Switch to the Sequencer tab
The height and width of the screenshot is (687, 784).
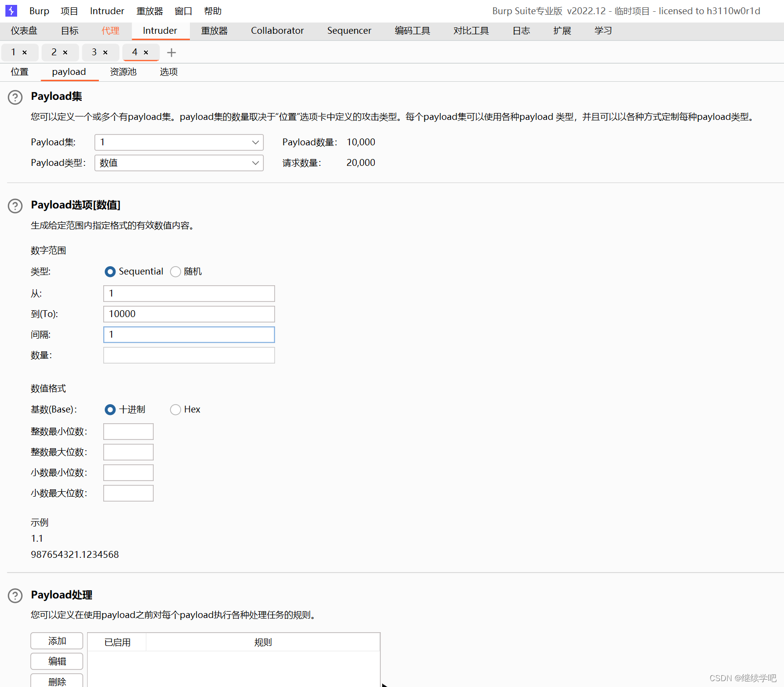click(349, 30)
